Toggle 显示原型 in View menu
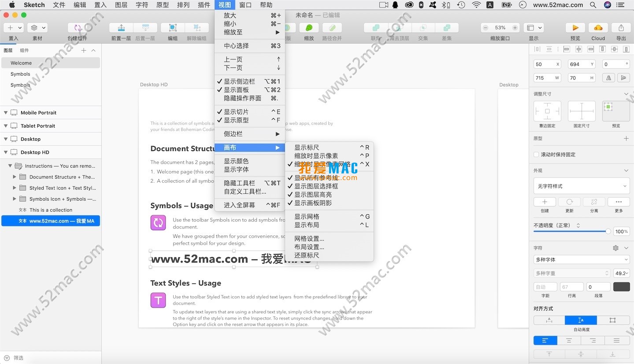Image resolution: width=634 pixels, height=364 pixels. (250, 120)
